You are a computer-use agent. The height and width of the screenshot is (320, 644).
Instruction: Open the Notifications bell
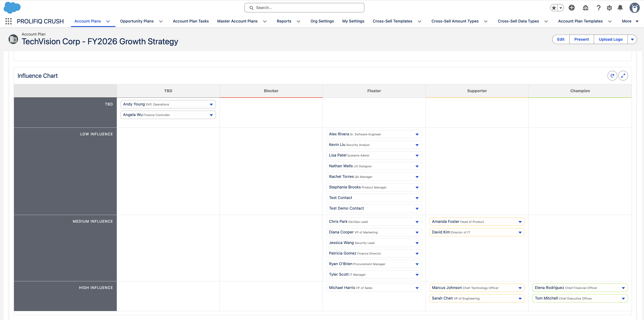[620, 8]
